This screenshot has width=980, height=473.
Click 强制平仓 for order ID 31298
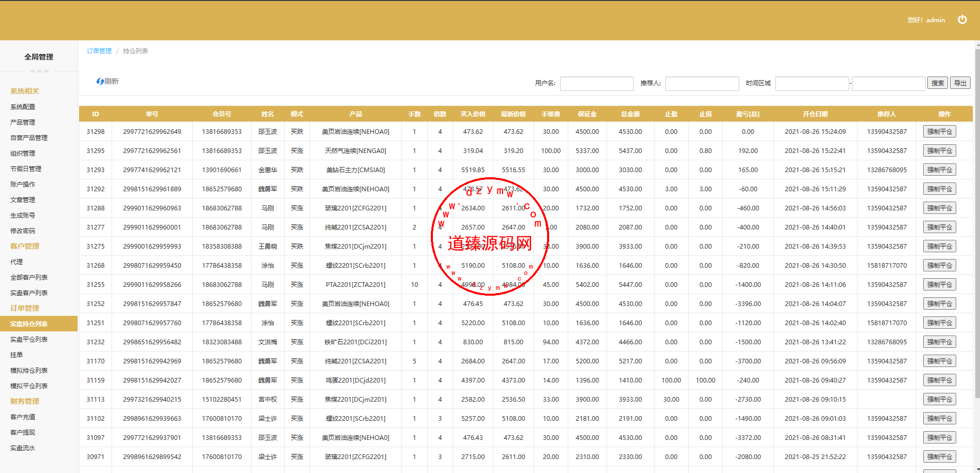pos(939,132)
